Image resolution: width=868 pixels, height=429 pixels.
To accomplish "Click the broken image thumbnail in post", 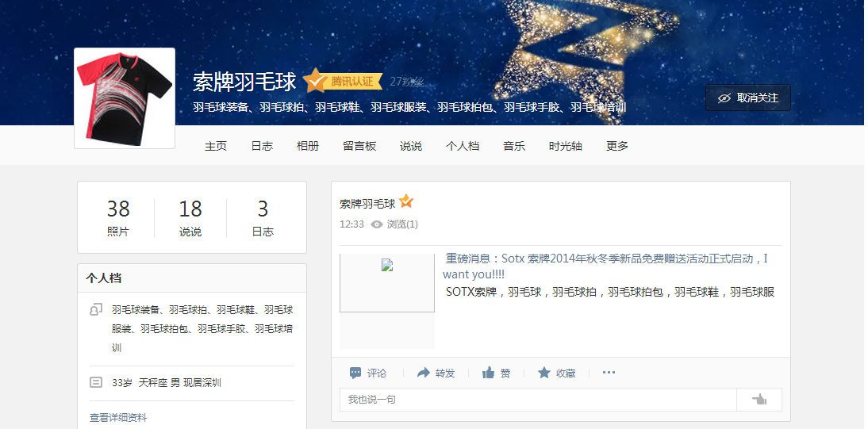I will (x=387, y=283).
